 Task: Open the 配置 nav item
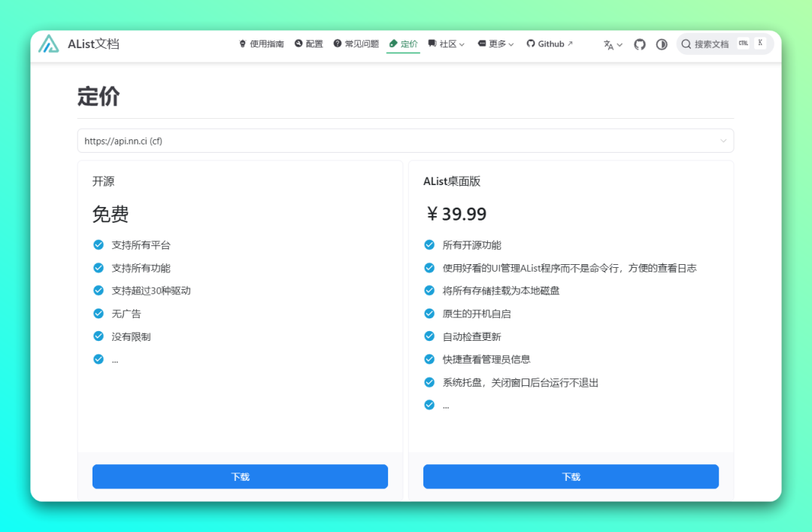click(x=309, y=44)
